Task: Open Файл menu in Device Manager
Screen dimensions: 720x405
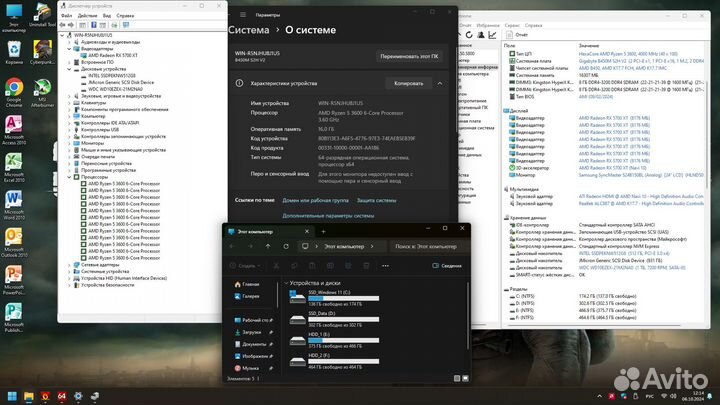Action: tap(67, 16)
